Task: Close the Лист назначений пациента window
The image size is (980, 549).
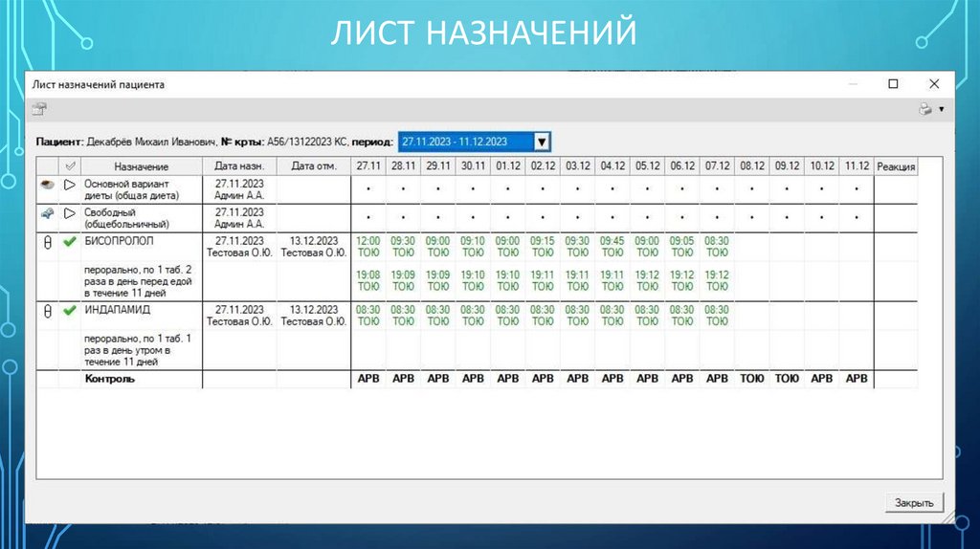Action: 934,84
